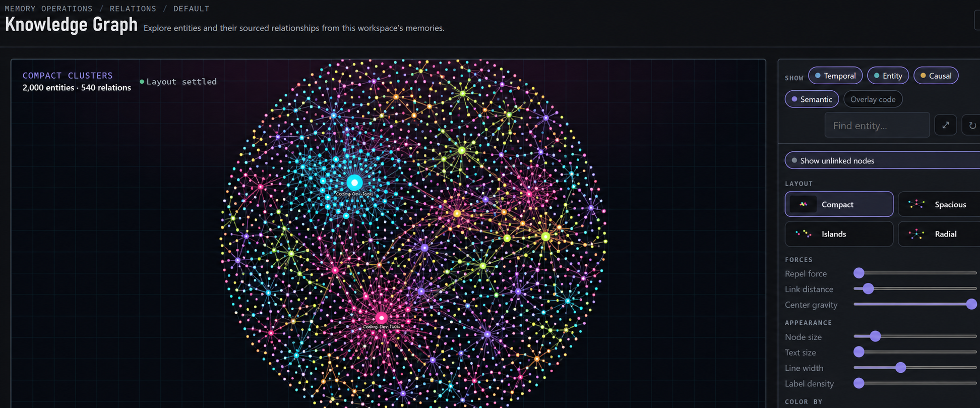Screen dimensions: 980x408
Task: Click the Radial layout dots icon
Action: click(x=916, y=234)
